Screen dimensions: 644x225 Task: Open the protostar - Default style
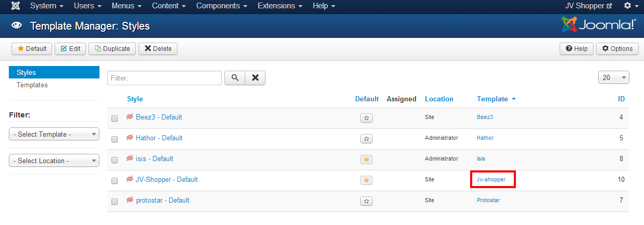[162, 200]
